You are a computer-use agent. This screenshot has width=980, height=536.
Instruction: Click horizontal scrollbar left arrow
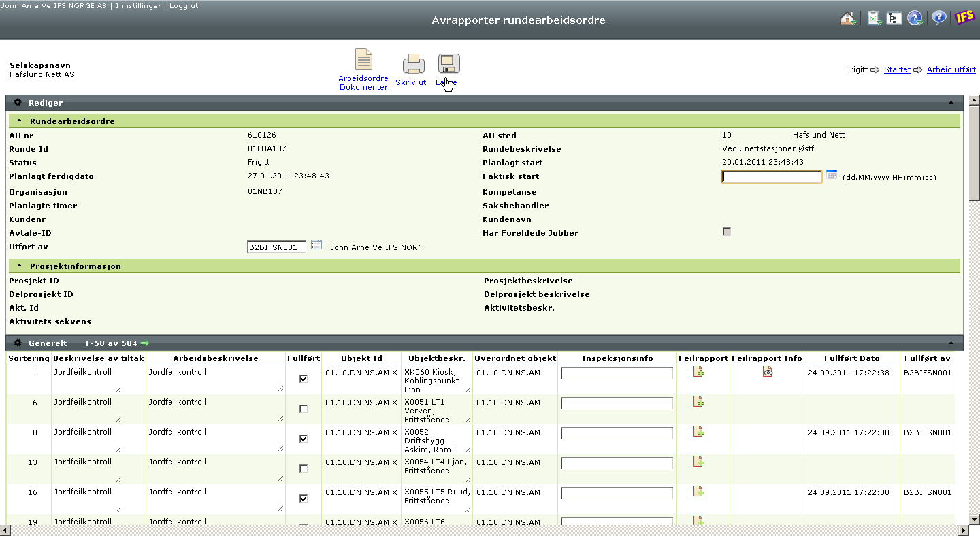coord(5,531)
